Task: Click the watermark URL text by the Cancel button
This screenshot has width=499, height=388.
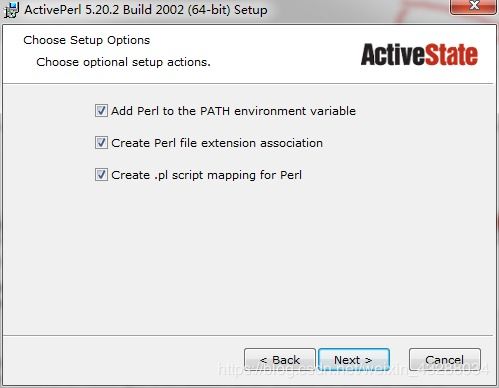Action: point(353,370)
